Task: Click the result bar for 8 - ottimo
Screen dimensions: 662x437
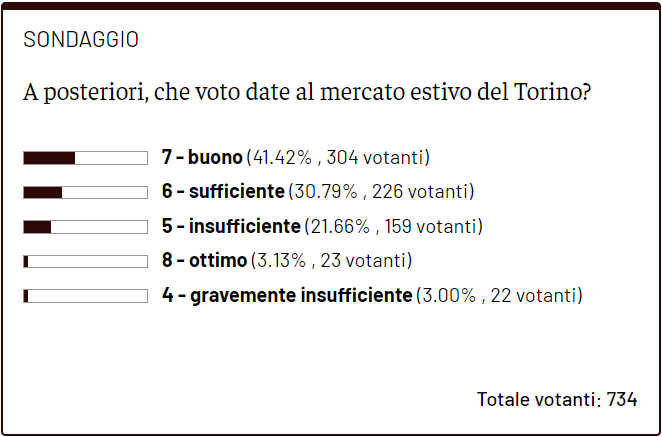Action: click(85, 261)
